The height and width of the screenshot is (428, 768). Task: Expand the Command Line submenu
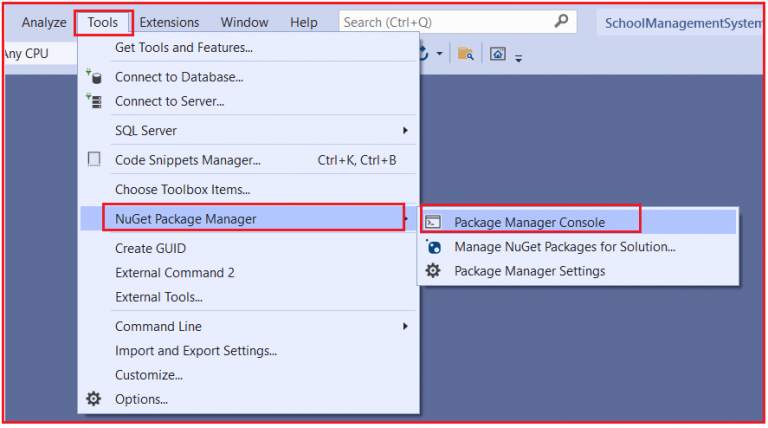point(405,326)
